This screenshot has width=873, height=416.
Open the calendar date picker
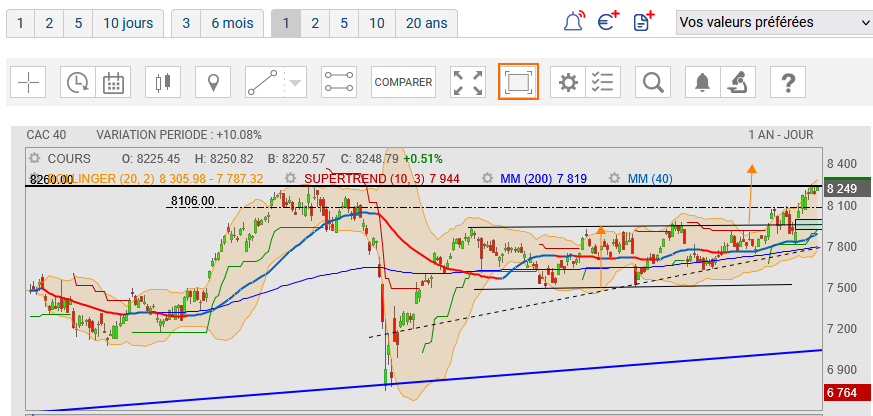(113, 82)
